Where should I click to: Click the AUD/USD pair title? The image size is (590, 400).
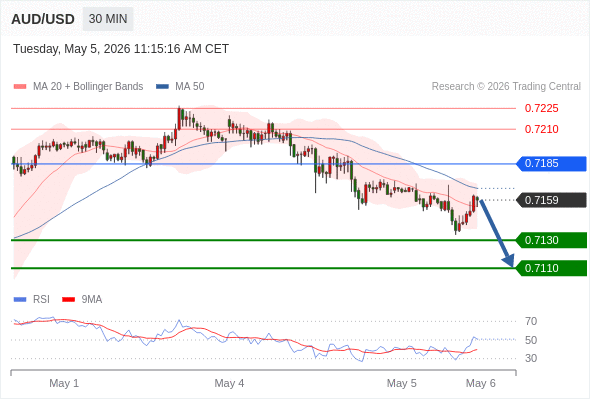[43, 19]
